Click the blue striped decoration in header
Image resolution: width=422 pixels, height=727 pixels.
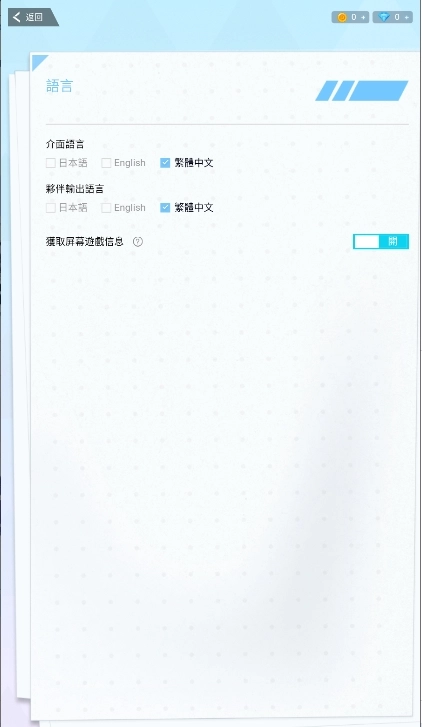point(362,90)
